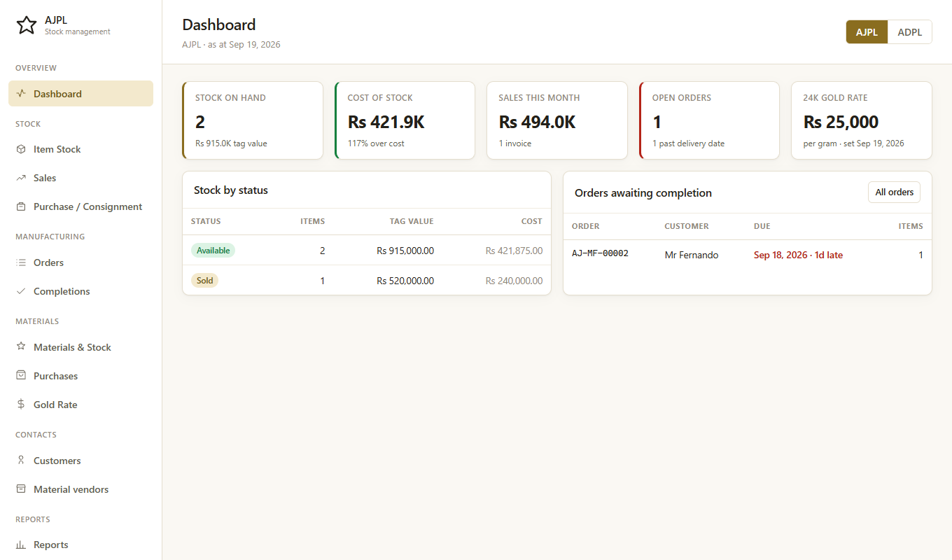Click the Purchases shopping bag icon

pyautogui.click(x=21, y=376)
